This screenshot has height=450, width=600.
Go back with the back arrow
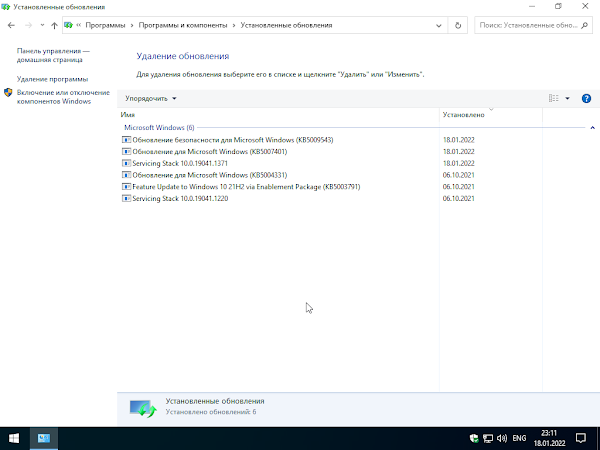pos(11,25)
